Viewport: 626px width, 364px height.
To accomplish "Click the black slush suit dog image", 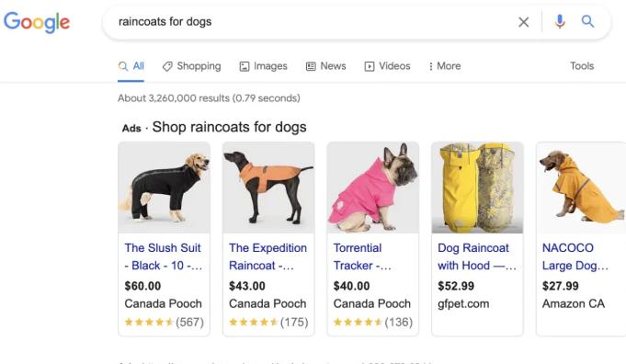I will click(x=164, y=188).
